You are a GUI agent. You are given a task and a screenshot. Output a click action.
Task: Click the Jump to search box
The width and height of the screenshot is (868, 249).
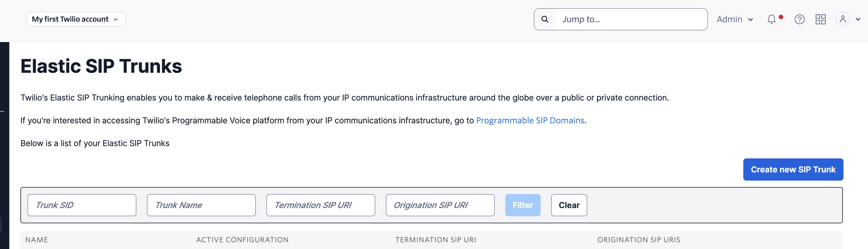tap(630, 19)
